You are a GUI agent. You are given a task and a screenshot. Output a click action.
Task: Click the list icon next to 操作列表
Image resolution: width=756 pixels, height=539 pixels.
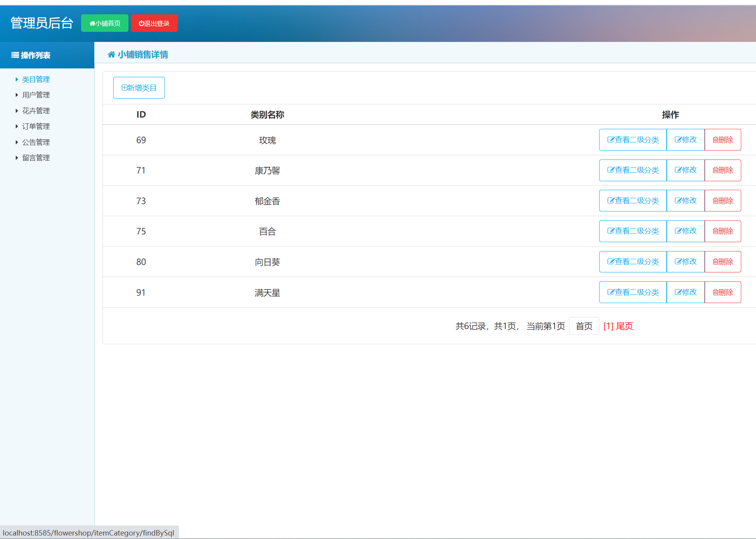click(x=15, y=55)
